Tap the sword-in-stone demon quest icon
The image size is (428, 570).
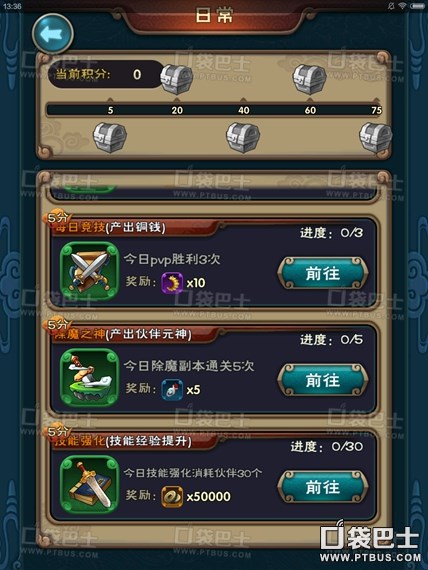tap(89, 377)
